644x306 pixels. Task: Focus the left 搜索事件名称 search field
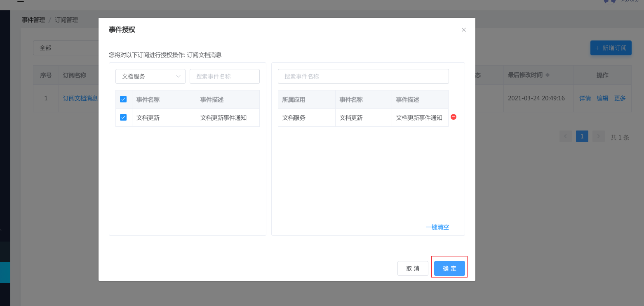click(225, 76)
